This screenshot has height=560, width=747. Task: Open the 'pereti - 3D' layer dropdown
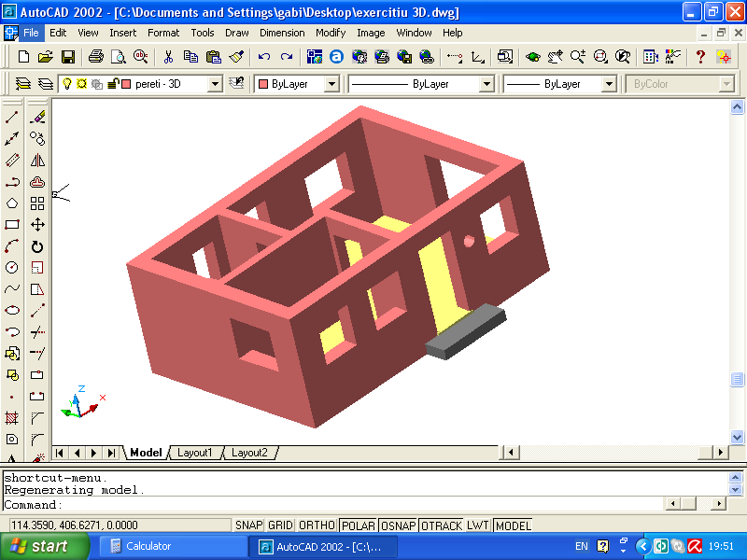click(x=216, y=84)
